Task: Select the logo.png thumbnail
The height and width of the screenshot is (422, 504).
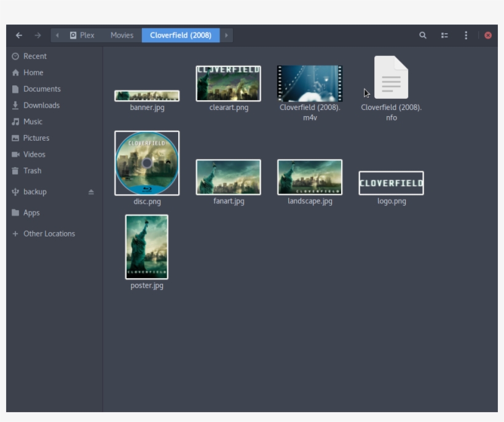Action: pyautogui.click(x=391, y=183)
